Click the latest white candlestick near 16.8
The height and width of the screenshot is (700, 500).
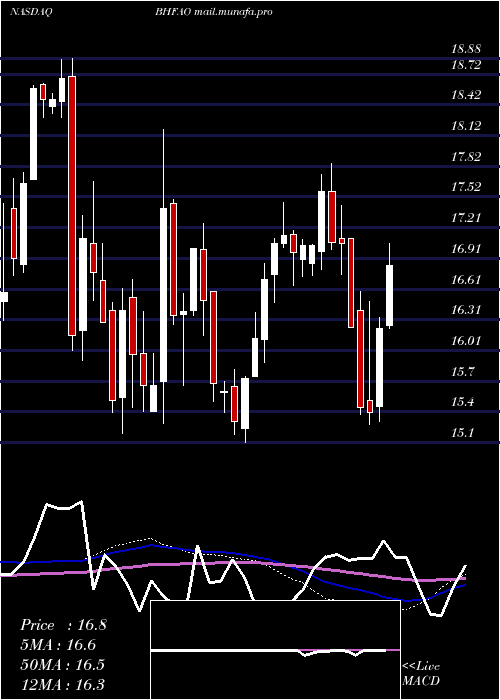390,296
